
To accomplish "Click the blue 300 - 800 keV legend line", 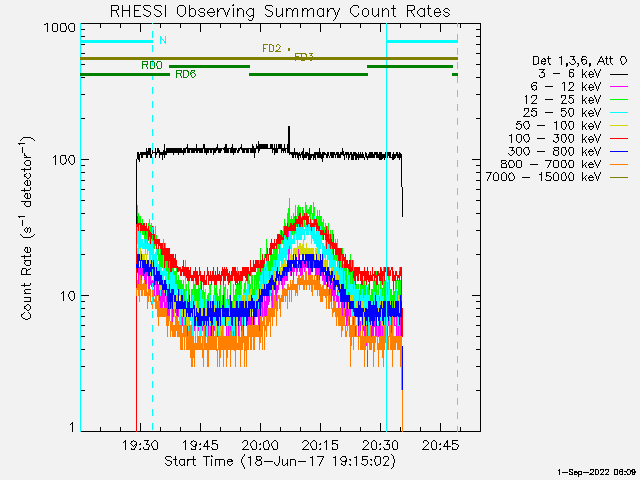I will [619, 152].
